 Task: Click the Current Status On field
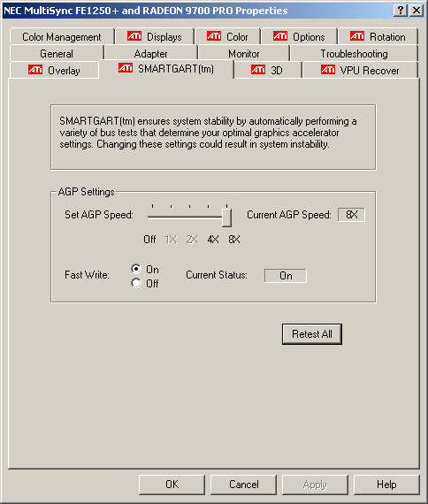286,276
